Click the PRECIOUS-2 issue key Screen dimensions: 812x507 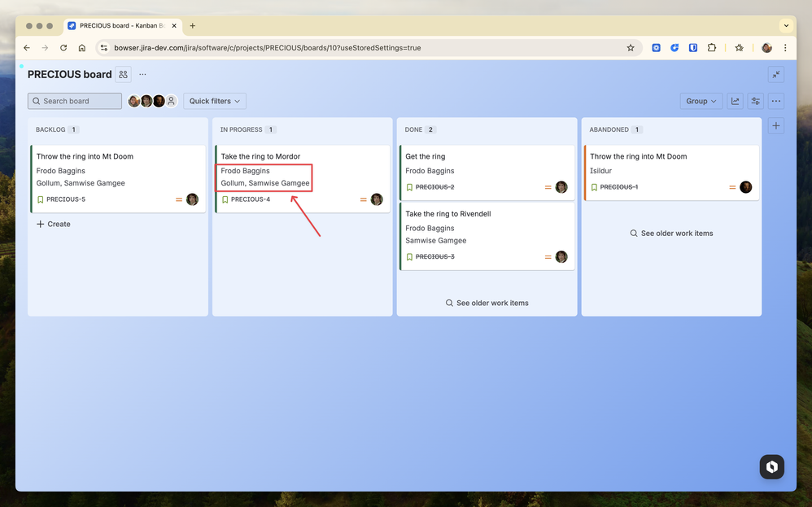point(435,187)
